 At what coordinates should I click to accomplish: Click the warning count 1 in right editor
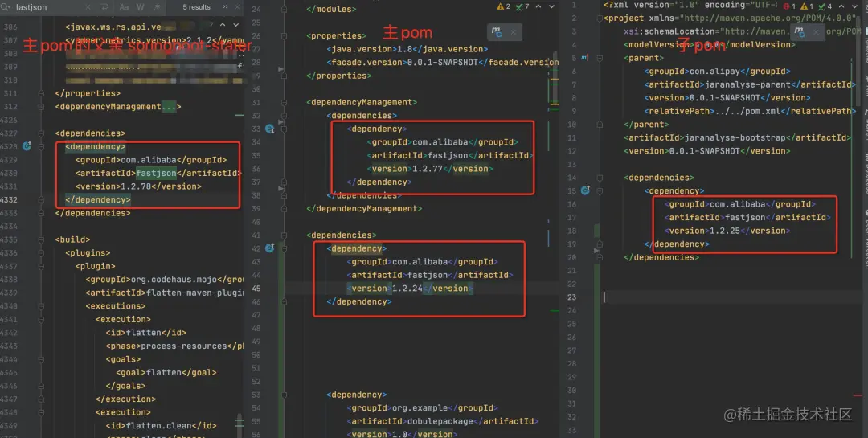(x=807, y=6)
